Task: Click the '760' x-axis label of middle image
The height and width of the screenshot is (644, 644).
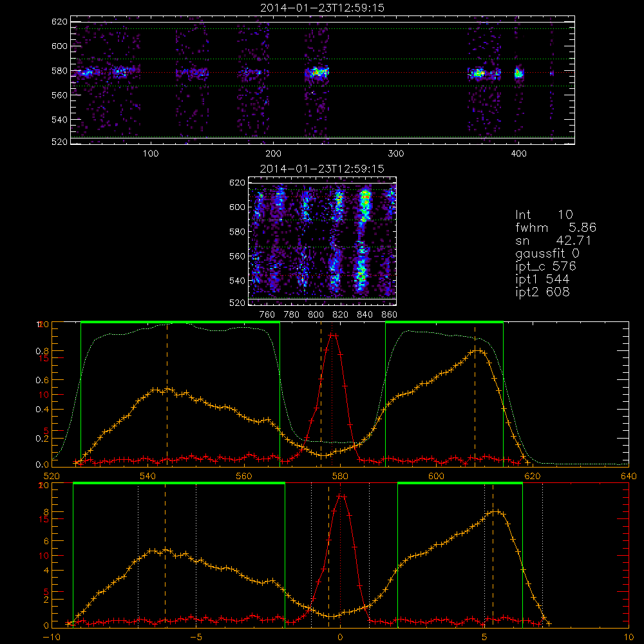Action: 267,315
